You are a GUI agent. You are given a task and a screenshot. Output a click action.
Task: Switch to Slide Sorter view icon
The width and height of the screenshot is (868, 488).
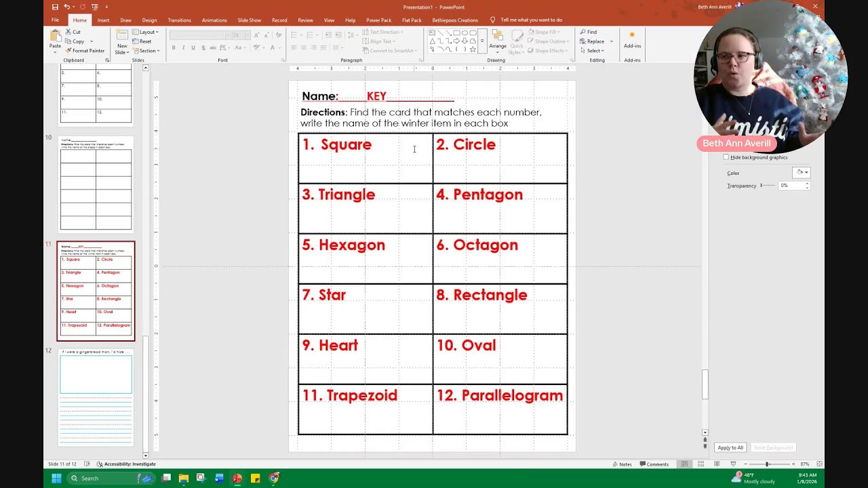(x=701, y=464)
